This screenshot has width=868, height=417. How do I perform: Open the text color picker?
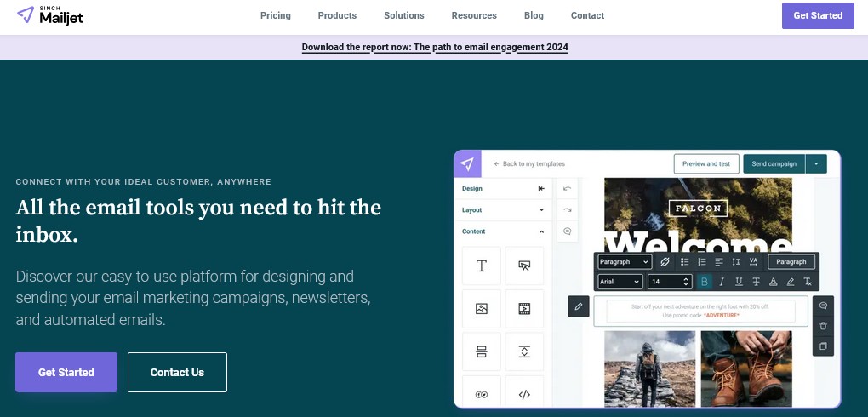pyautogui.click(x=774, y=282)
